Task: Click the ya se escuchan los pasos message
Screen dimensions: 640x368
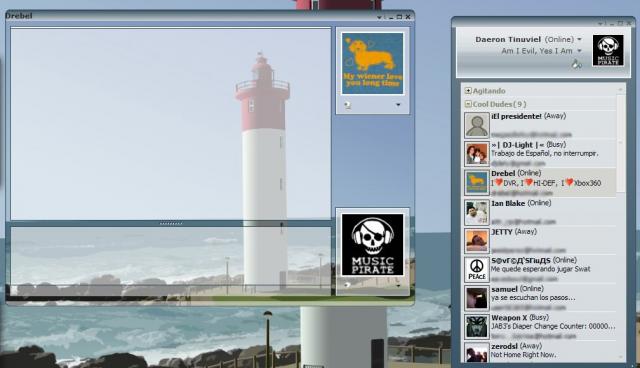Action: [x=533, y=297]
